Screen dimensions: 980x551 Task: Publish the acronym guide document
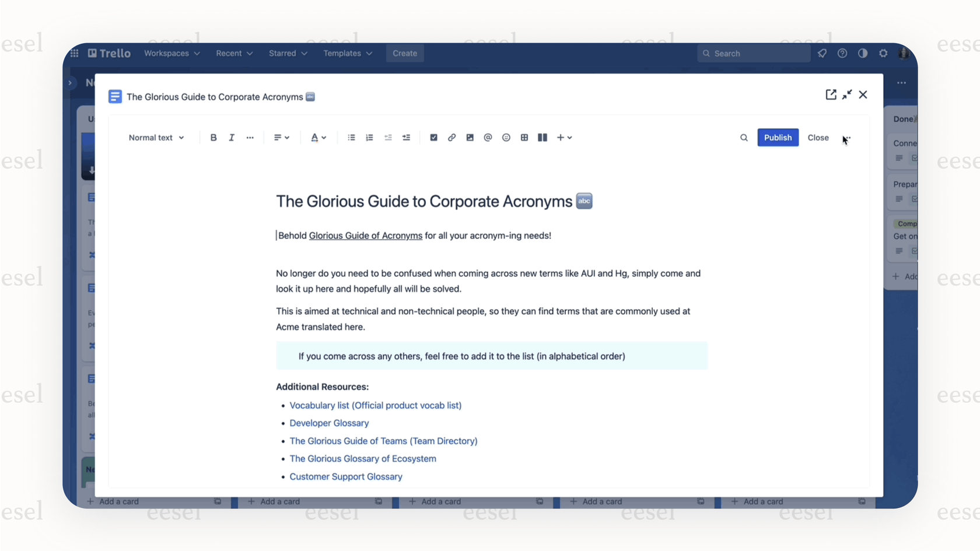click(778, 137)
